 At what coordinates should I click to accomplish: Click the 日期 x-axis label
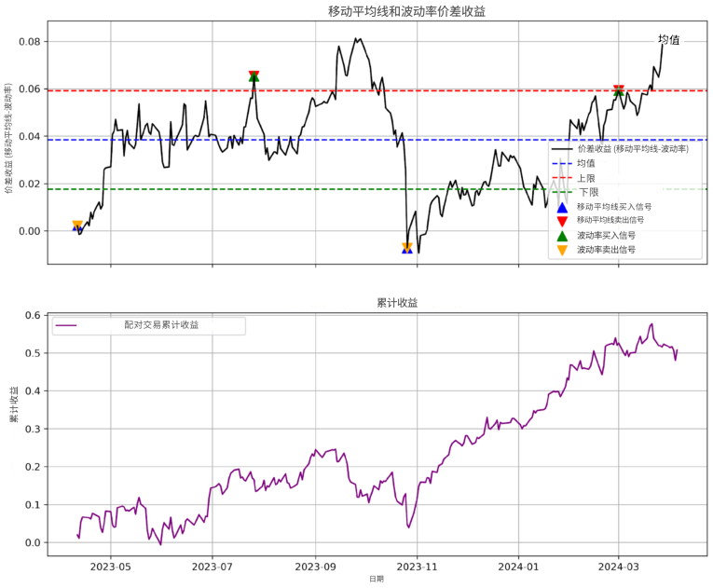(x=376, y=580)
